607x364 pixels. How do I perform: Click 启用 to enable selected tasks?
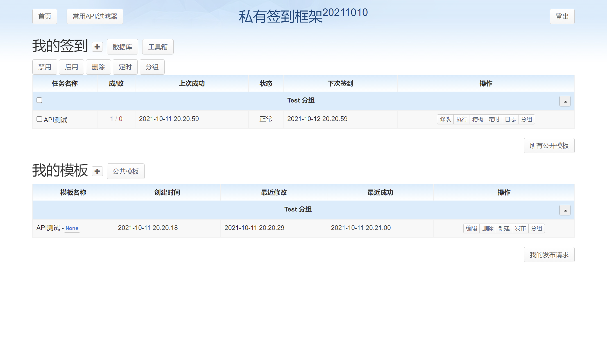click(x=71, y=67)
